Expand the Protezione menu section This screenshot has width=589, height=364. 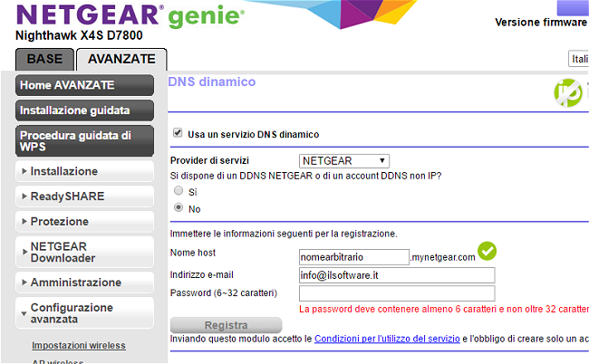click(84, 222)
